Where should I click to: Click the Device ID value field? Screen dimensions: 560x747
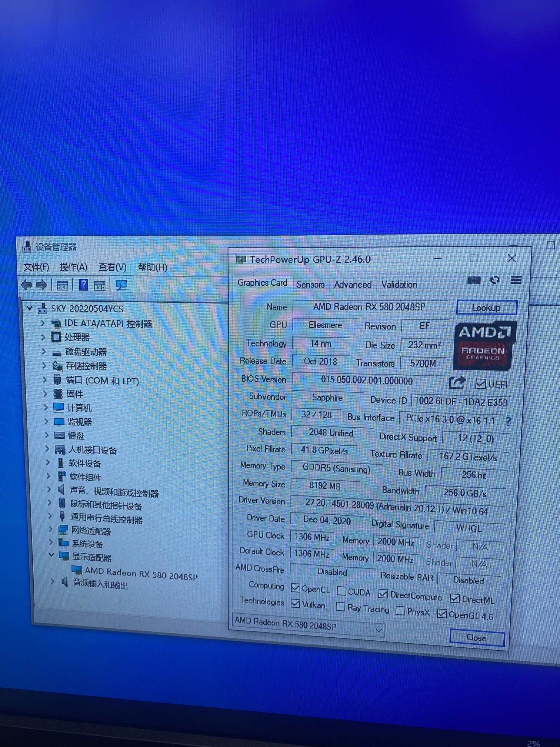461,401
